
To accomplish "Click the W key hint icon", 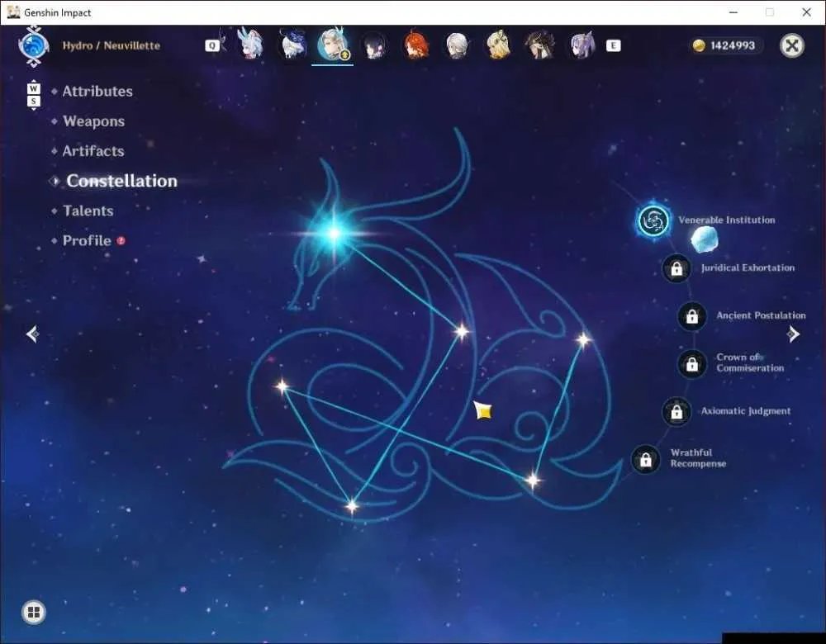I will tap(33, 88).
